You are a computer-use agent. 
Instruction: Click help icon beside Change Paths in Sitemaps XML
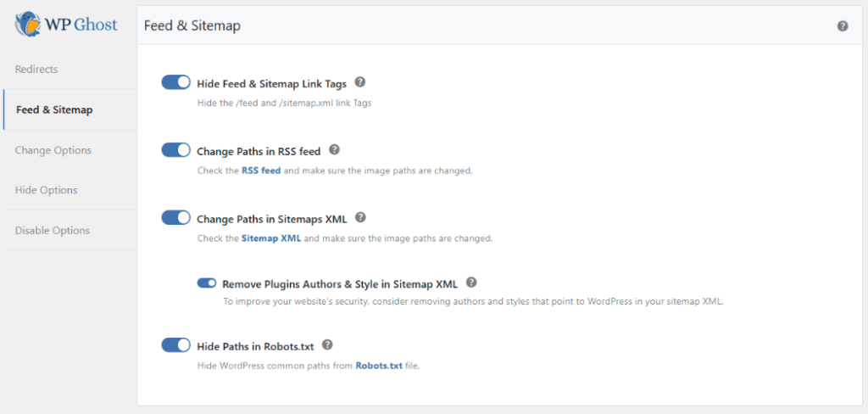[360, 216]
